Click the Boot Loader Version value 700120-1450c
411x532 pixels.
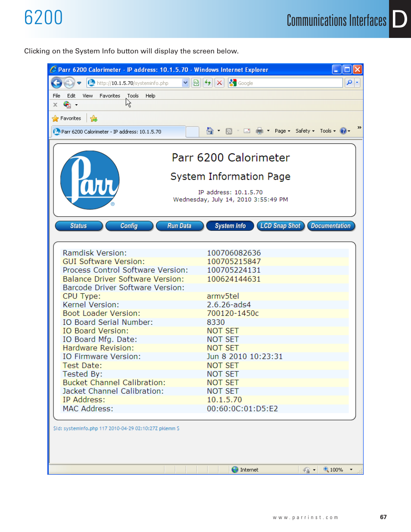[233, 313]
